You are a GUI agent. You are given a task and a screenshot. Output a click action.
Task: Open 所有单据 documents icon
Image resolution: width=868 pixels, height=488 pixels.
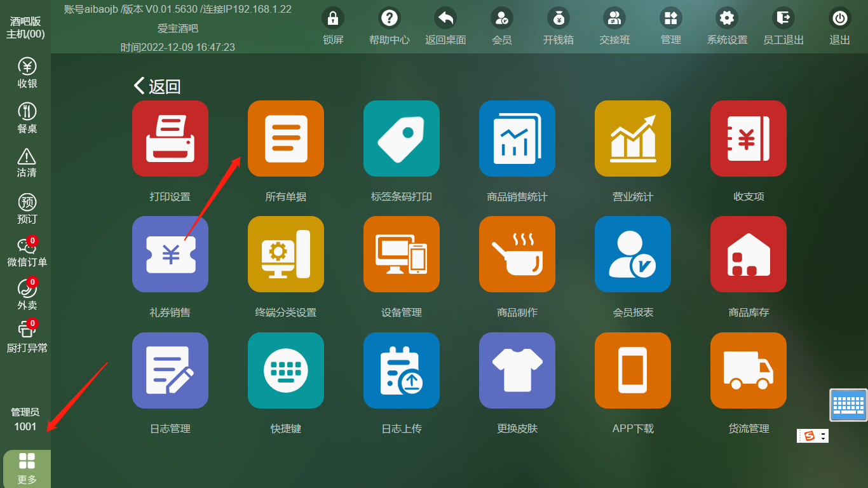pos(286,139)
